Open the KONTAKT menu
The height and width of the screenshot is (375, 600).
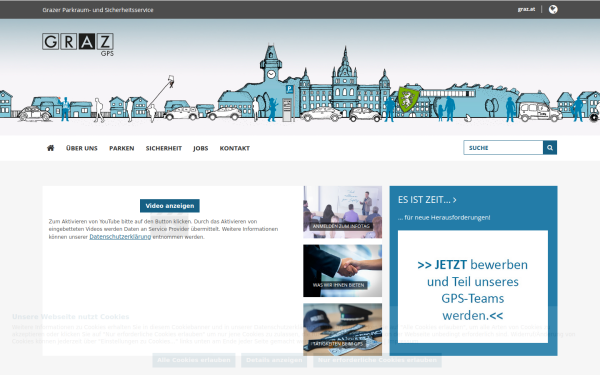click(x=235, y=148)
